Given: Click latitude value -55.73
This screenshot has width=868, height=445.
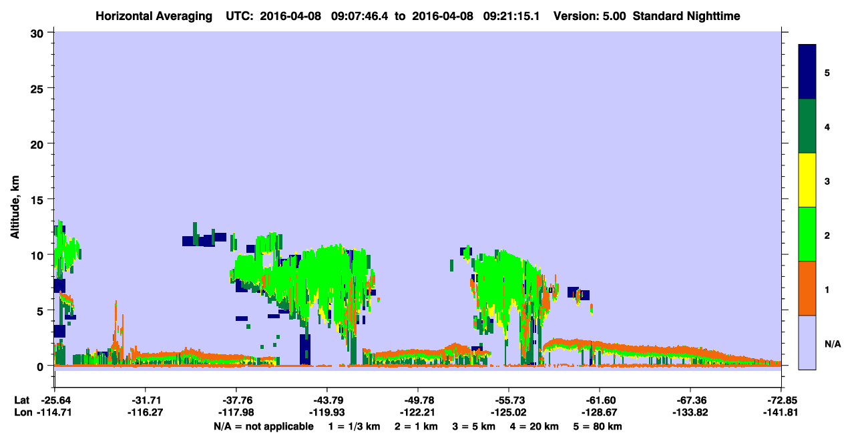Looking at the screenshot, I should [509, 400].
